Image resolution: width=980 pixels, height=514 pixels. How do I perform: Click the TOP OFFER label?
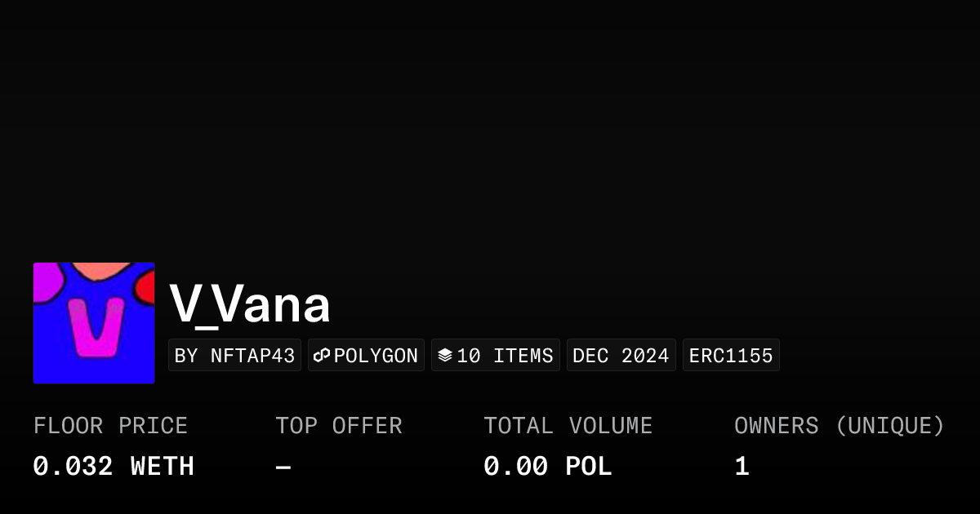point(338,426)
